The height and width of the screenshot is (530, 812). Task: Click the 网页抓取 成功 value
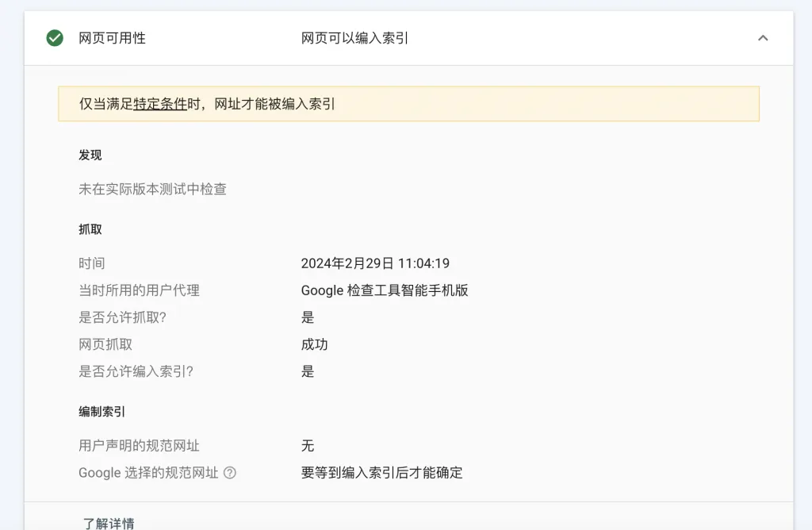(314, 344)
